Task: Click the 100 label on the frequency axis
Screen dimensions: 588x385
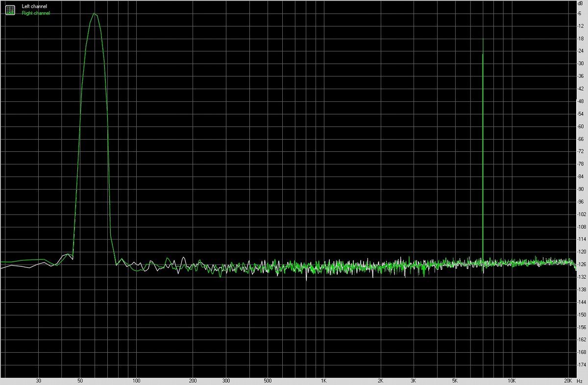Action: pos(136,380)
